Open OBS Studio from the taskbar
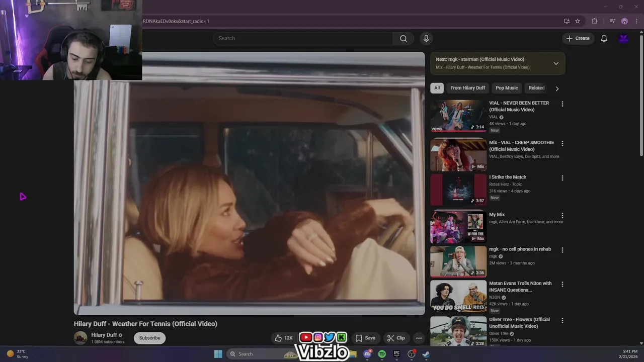Image resolution: width=644 pixels, height=362 pixels. click(412, 354)
